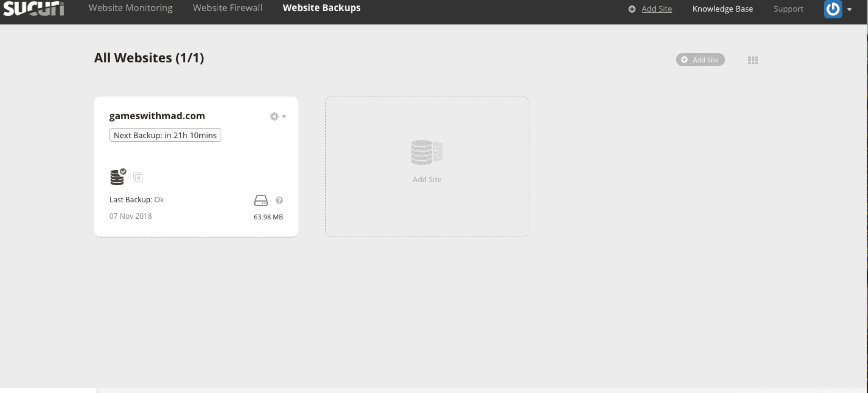Expand the account dropdown arrow
Viewport: 868px width, 393px height.
pos(849,10)
